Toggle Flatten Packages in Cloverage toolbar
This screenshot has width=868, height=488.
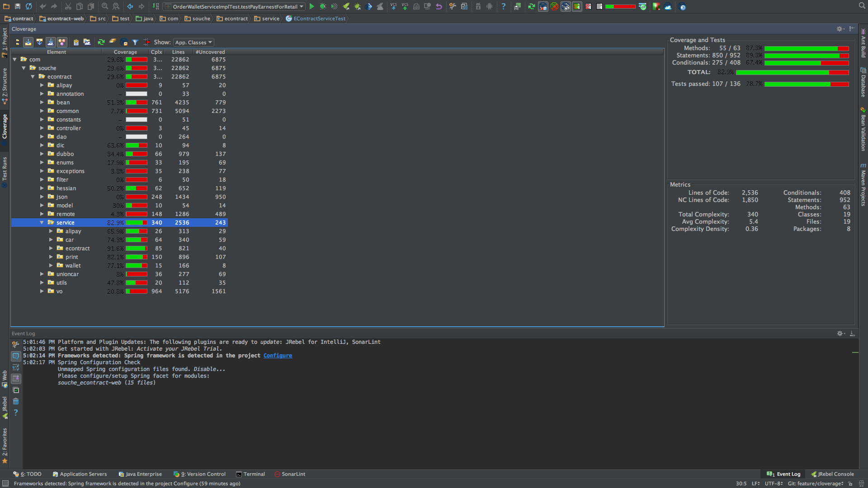(x=17, y=42)
